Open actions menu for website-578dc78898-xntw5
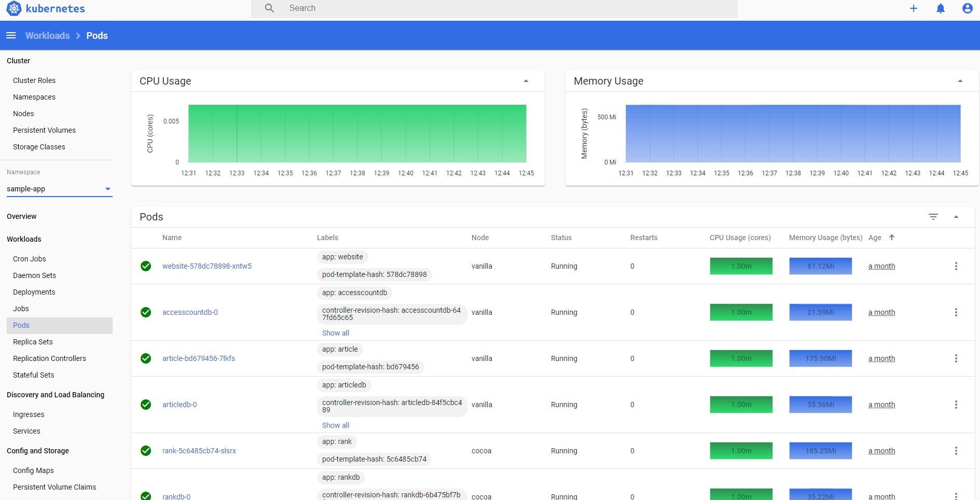Viewport: 980px width, 500px height. tap(956, 266)
